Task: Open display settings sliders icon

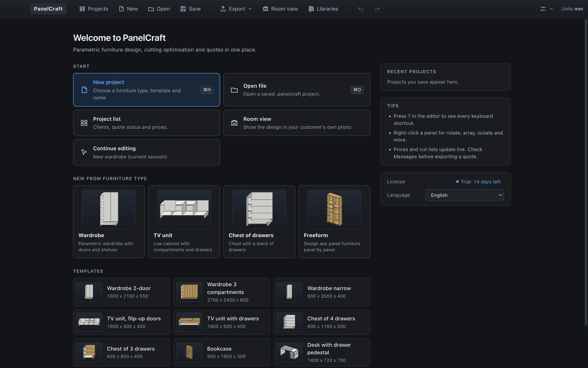Action: pyautogui.click(x=543, y=9)
